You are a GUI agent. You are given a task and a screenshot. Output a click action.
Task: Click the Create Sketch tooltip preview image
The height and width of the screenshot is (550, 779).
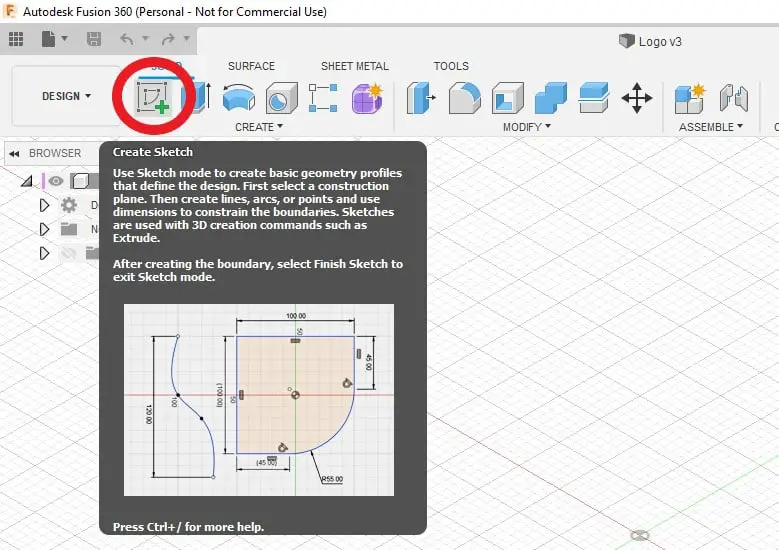(x=259, y=400)
